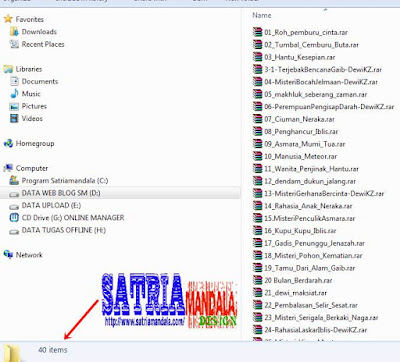Select file 17_Gadis_Penunggu_Jenazah.rar
This screenshot has height=362, width=400.
coord(314,243)
